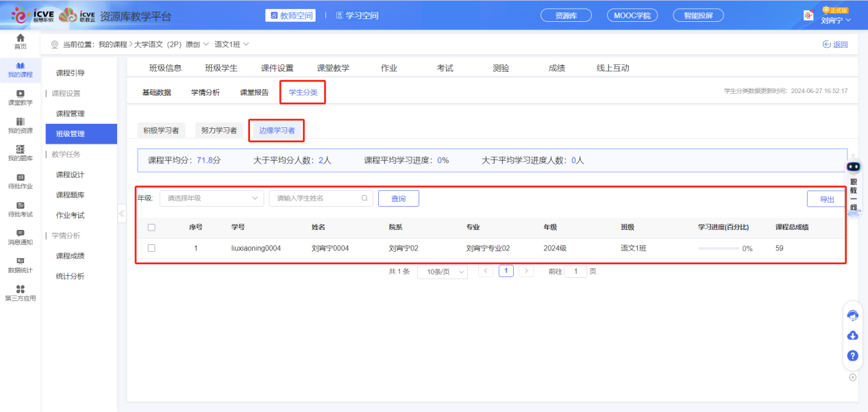Click the cloud download icon on the right
Viewport: 868px width, 412px height.
(852, 335)
